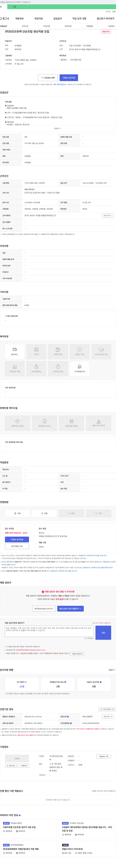Select the 기업 tab at top
This screenshot has width=116, height=868.
click(14, 7)
